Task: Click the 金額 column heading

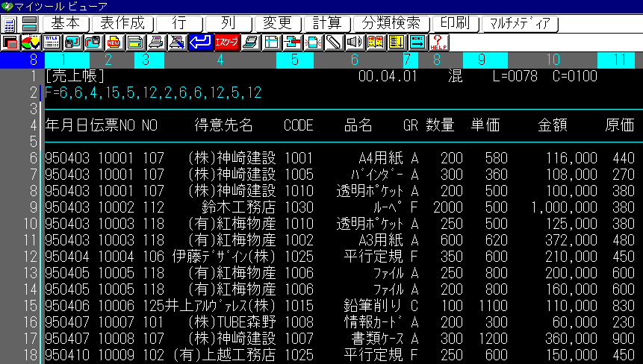Action: click(x=553, y=125)
